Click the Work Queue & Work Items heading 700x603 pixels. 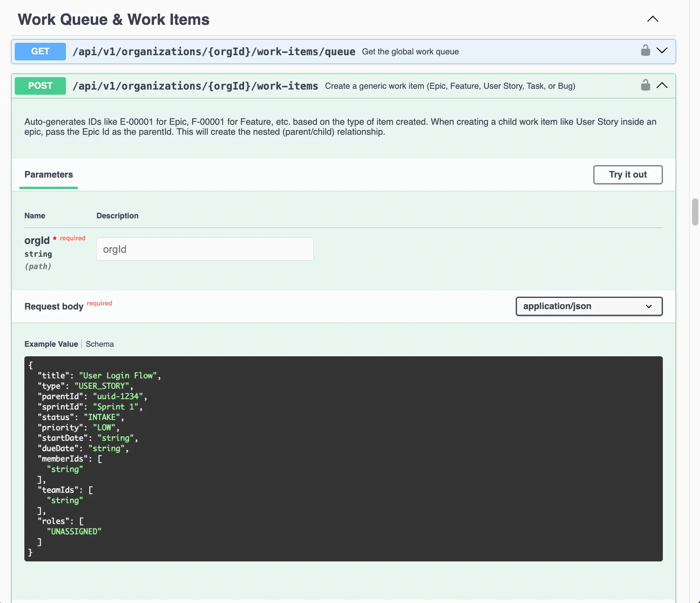(113, 19)
